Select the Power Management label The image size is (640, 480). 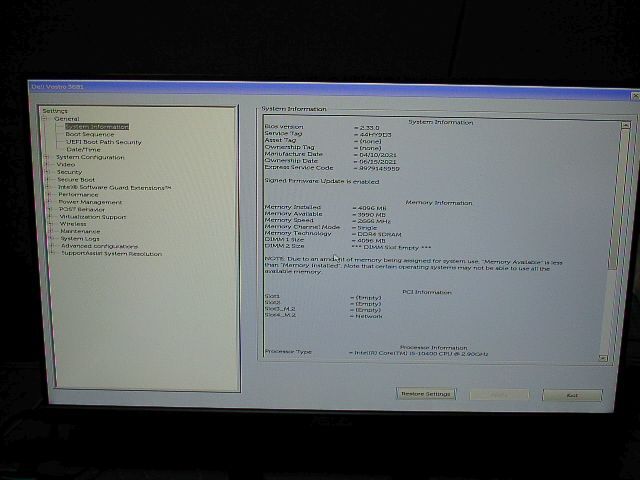click(x=90, y=202)
